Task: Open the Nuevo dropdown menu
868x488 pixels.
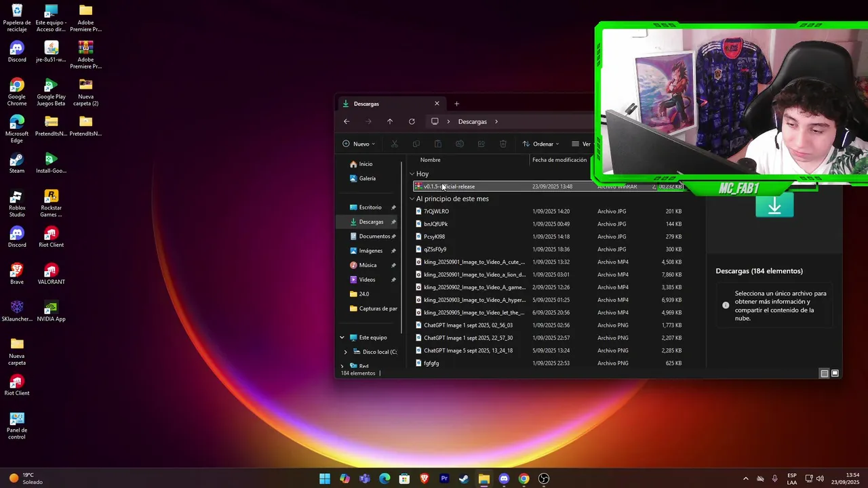Action: click(x=359, y=144)
